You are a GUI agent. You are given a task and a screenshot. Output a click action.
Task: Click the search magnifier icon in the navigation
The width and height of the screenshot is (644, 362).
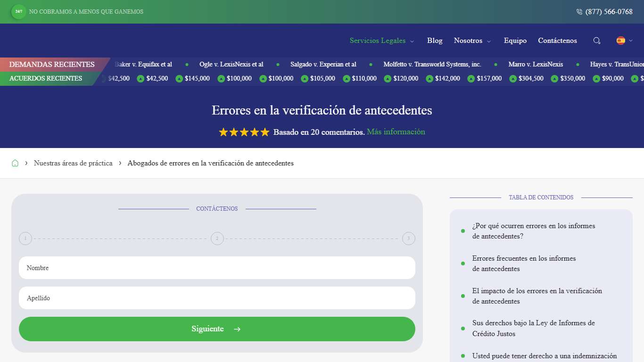pos(597,41)
